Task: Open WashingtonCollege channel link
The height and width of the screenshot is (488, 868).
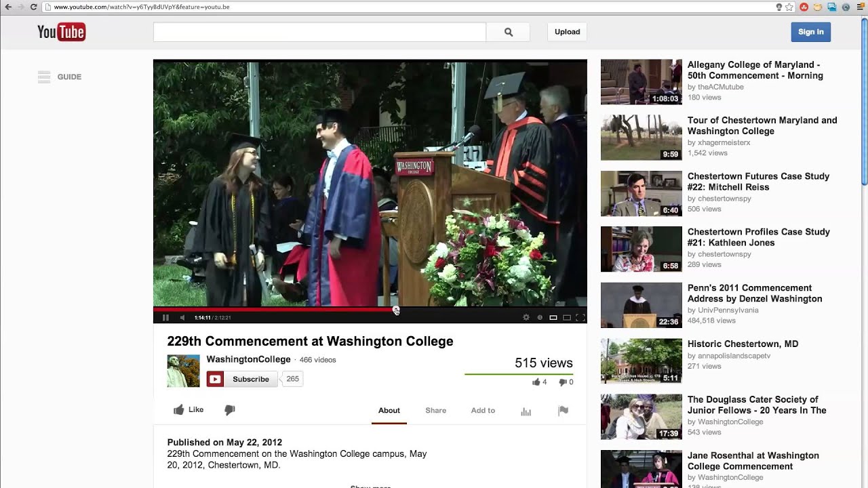Action: click(x=248, y=359)
